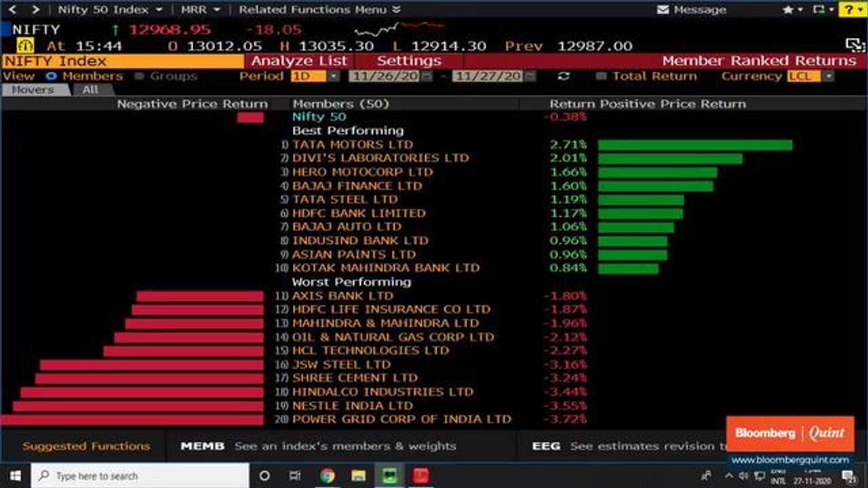Click the orange audio alert icon

(x=25, y=45)
